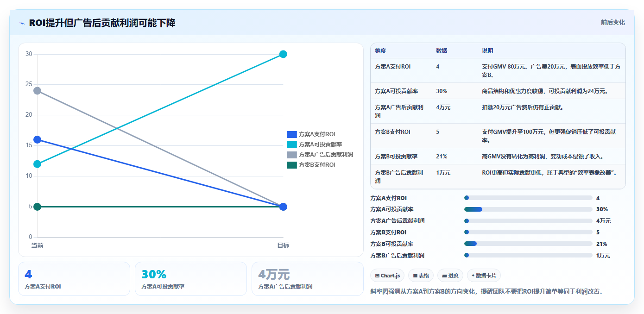Select 方案A可投贡献率 table row label
The image size is (644, 314).
396,91
